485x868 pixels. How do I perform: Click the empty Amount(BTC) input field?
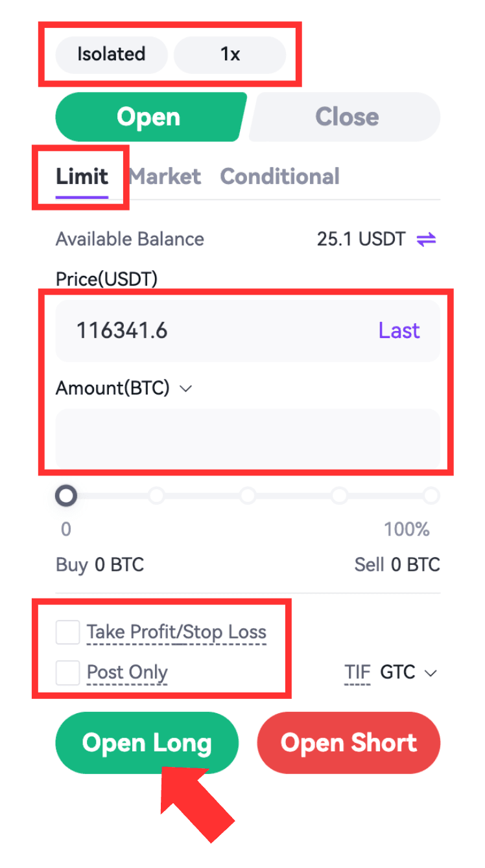248,439
